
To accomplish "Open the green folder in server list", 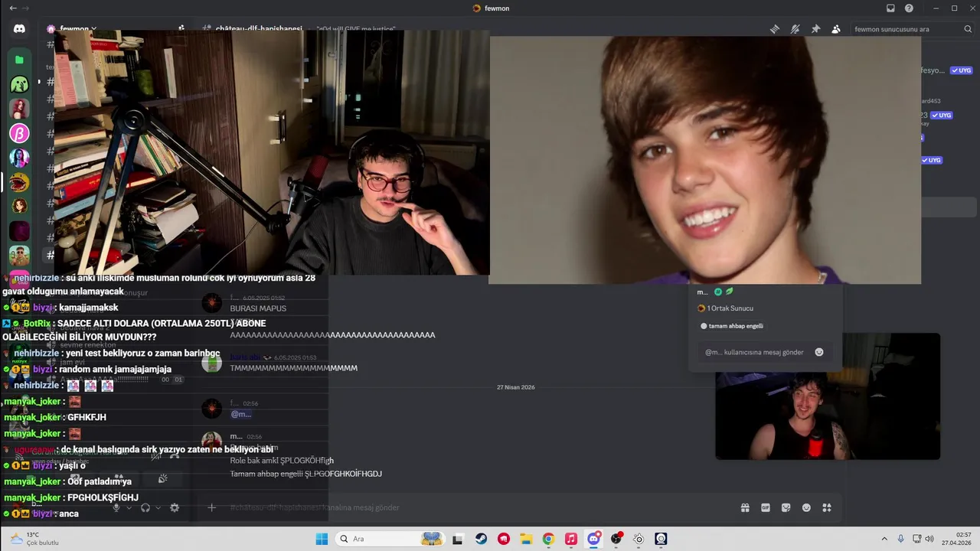I will tap(19, 60).
